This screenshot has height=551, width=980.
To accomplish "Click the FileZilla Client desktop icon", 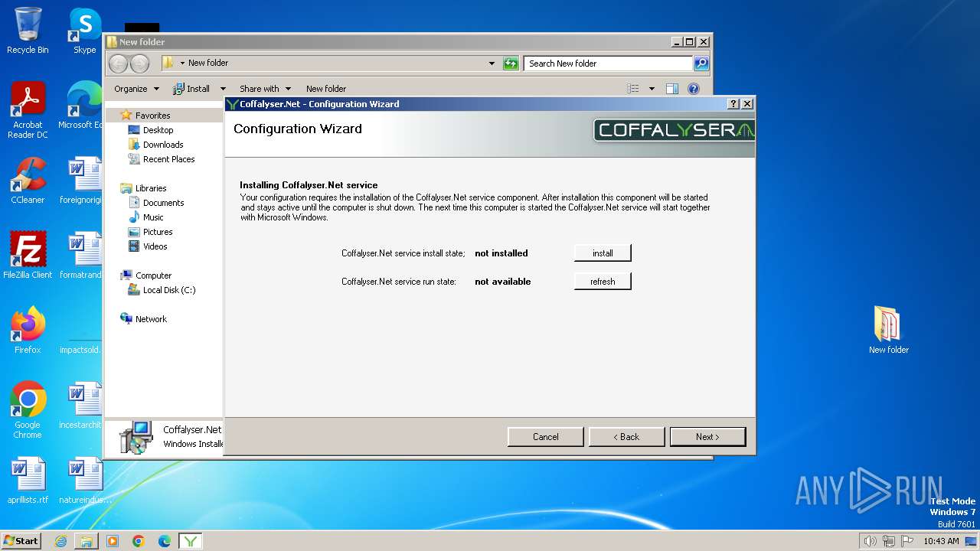I will click(x=28, y=256).
